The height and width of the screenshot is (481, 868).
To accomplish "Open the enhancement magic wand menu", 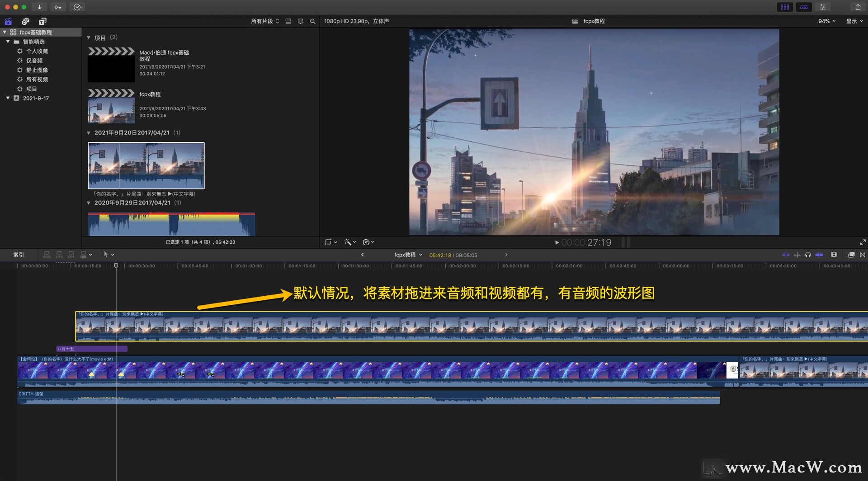I will tap(350, 242).
